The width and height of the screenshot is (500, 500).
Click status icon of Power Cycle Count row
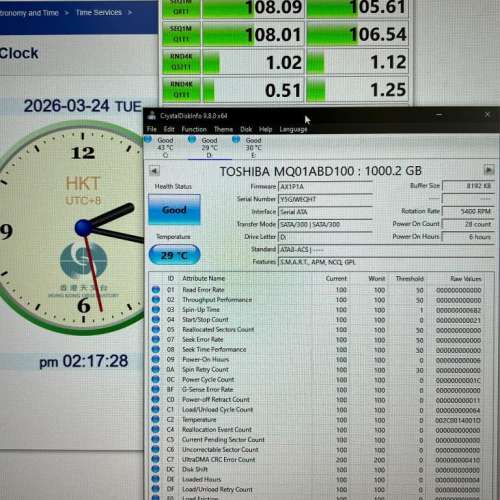[156, 379]
